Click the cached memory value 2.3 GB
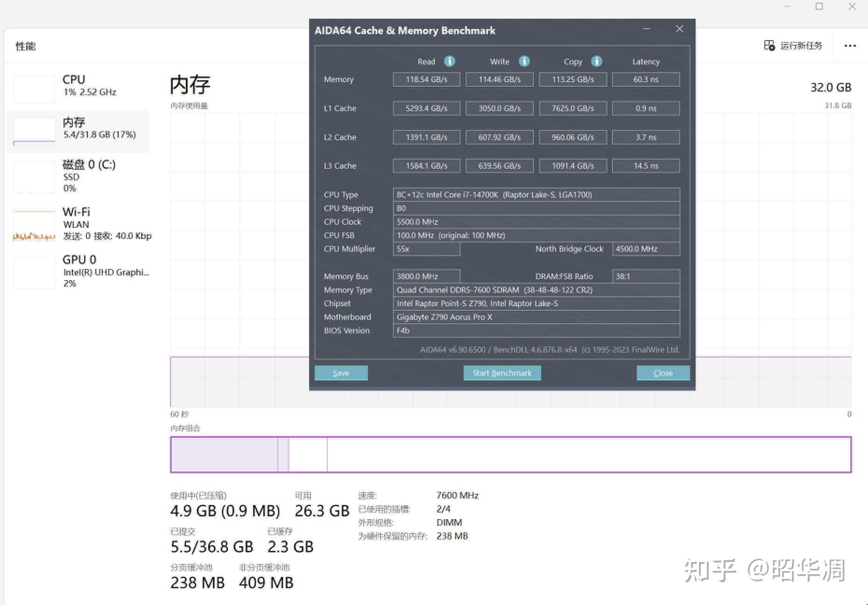The width and height of the screenshot is (868, 605). pyautogui.click(x=290, y=547)
